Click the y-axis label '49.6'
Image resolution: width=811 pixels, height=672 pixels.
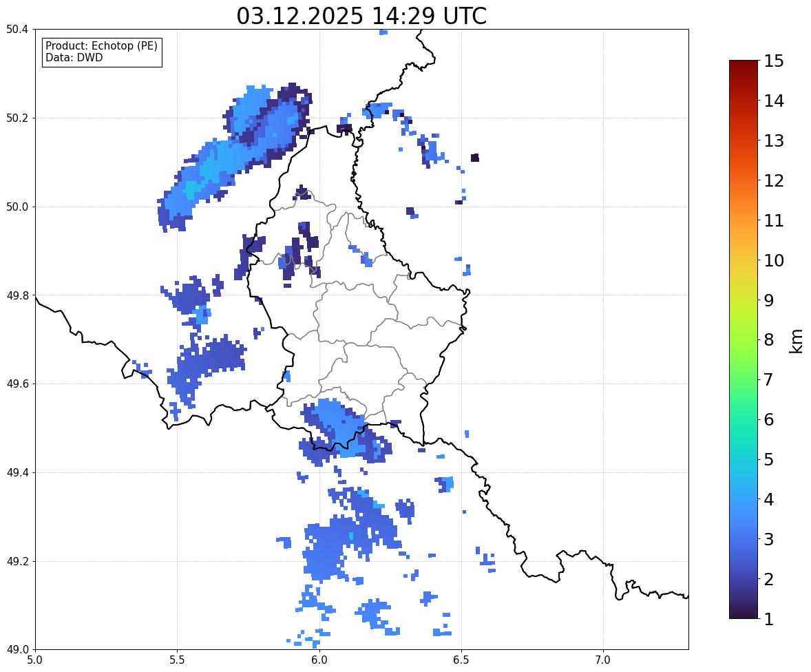pyautogui.click(x=17, y=384)
